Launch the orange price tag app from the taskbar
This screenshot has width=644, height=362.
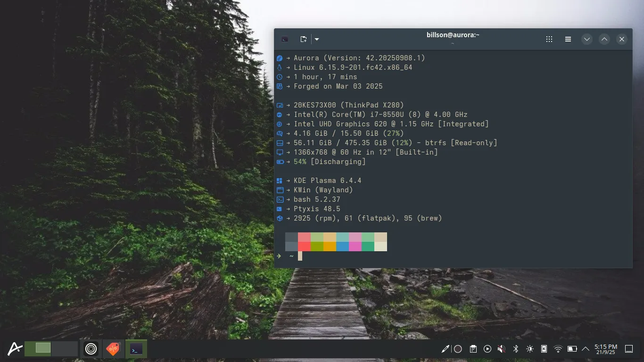point(113,349)
